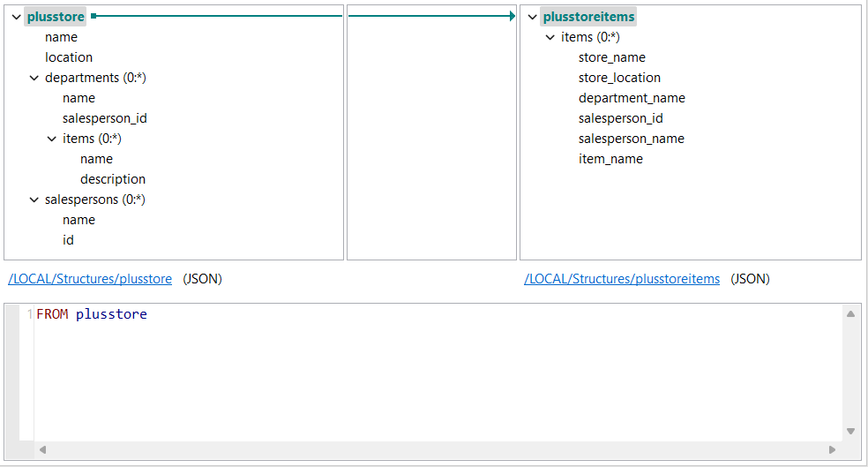Collapse the salespersons (0:*) node
868x467 pixels.
(x=34, y=200)
